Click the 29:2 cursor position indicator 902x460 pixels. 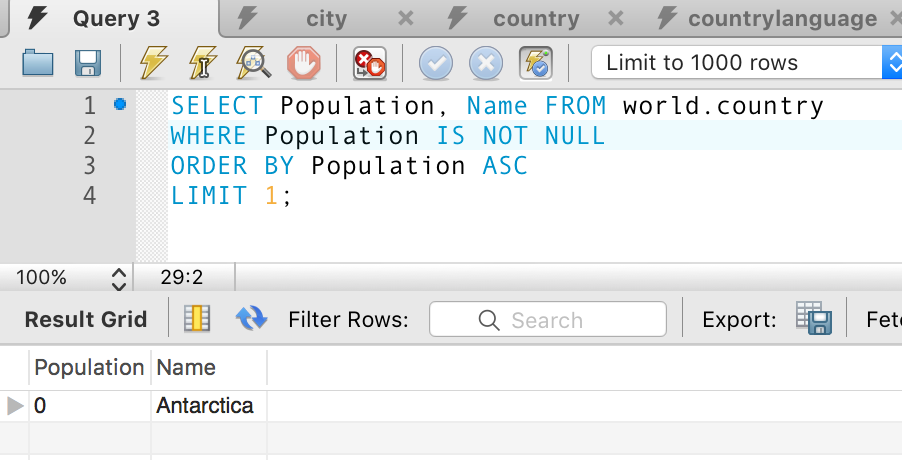coord(182,278)
